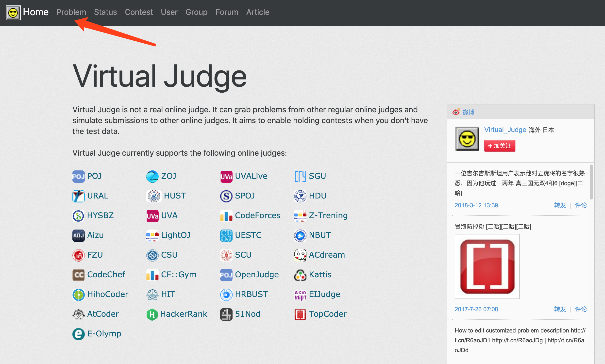Open the TopCoder text link

click(x=328, y=314)
